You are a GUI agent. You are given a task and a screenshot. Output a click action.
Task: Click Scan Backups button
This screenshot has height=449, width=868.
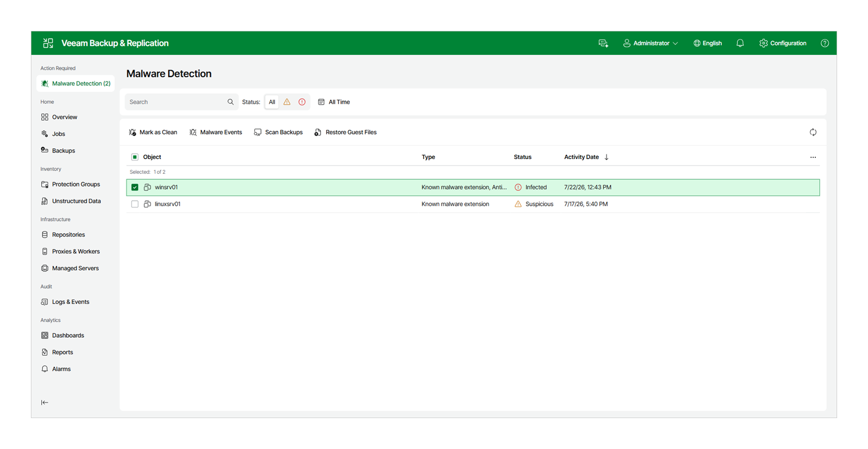click(278, 132)
